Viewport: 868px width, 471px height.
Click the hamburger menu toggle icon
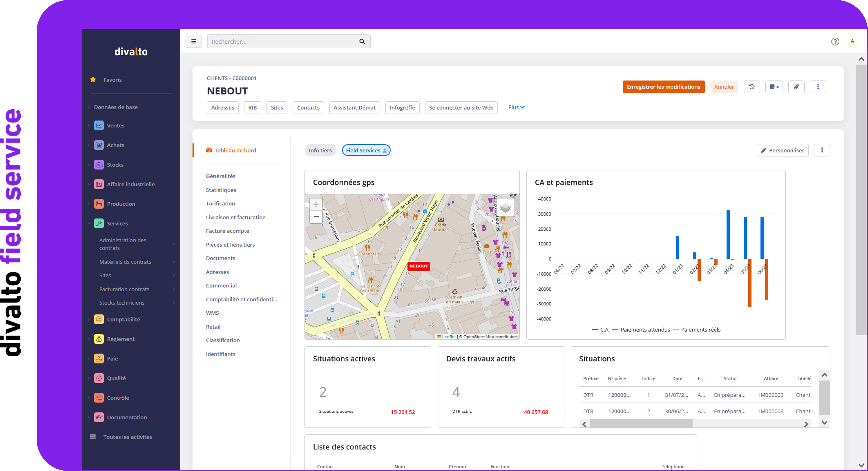pos(194,41)
